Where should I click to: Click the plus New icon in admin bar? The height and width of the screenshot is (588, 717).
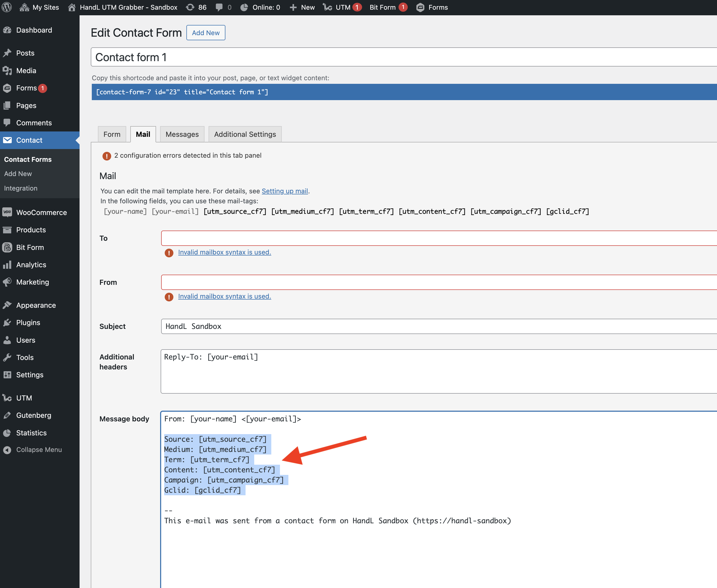click(x=293, y=7)
